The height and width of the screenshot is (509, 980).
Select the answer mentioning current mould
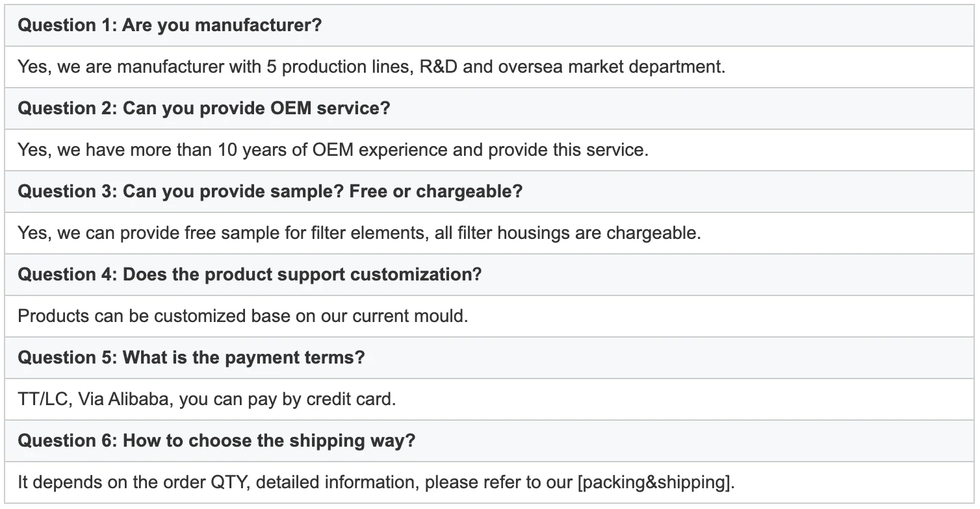pos(242,316)
